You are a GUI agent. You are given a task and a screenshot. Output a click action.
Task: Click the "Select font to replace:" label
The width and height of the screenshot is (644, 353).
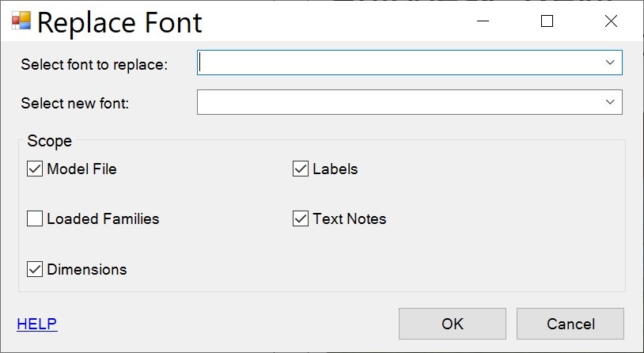click(x=94, y=64)
